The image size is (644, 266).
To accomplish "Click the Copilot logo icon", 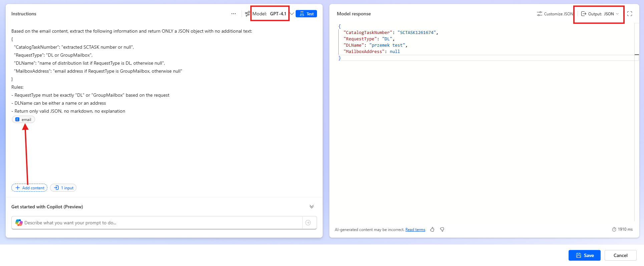I will (19, 223).
